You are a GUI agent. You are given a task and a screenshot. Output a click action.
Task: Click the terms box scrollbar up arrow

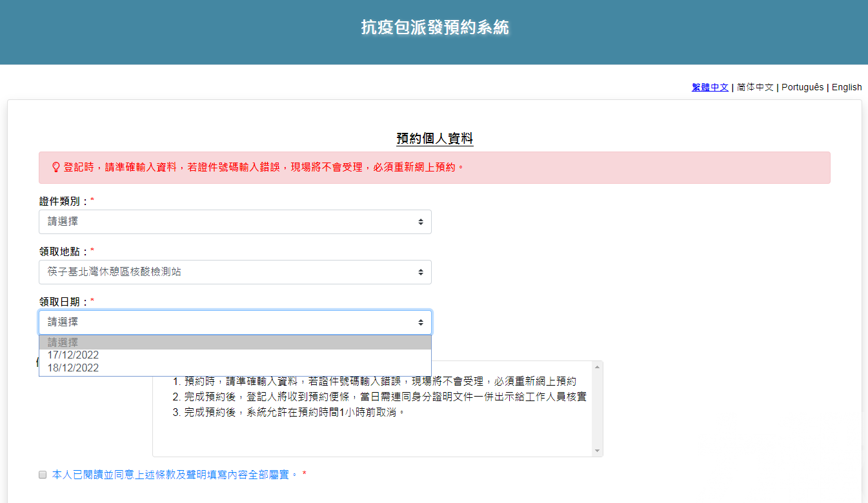point(597,367)
